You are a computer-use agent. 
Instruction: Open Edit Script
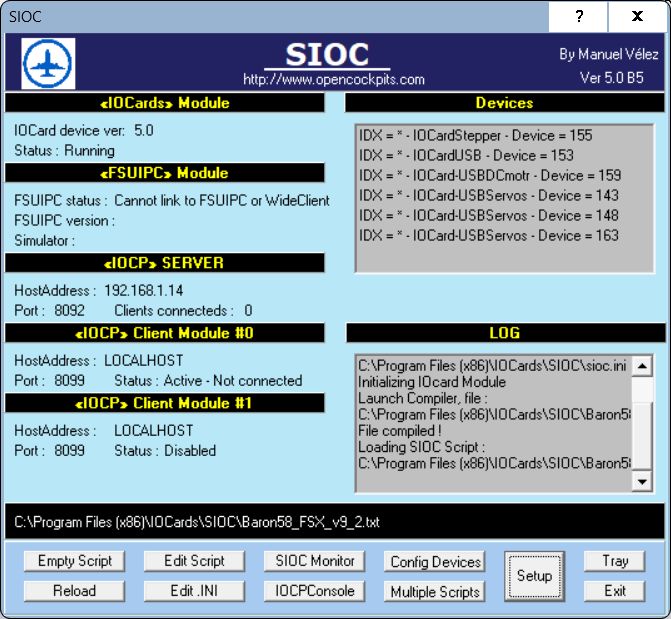[194, 561]
